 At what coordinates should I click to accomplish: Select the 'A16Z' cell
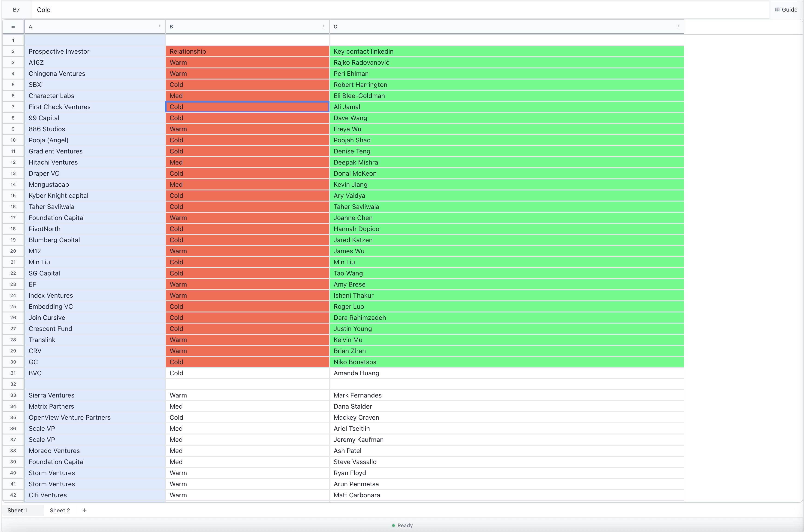[95, 62]
